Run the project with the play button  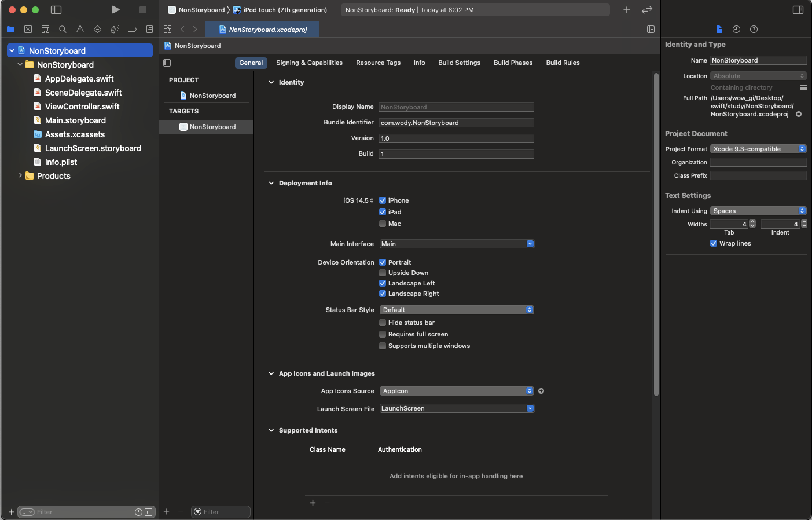(x=116, y=10)
